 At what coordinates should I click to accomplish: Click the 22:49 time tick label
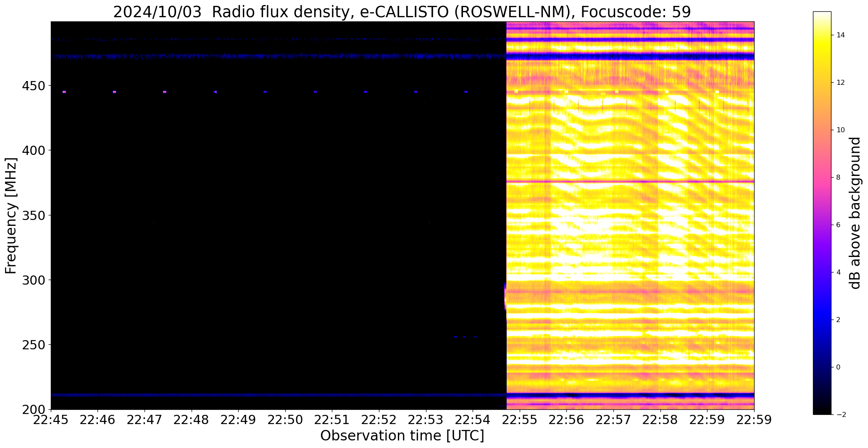(x=239, y=420)
